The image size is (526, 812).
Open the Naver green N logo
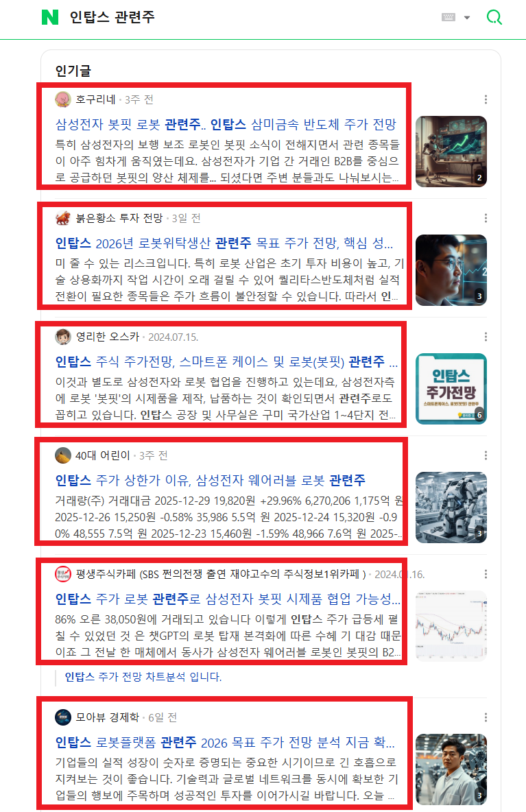click(x=50, y=17)
